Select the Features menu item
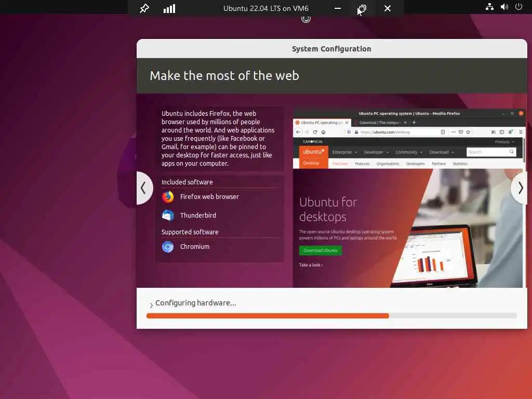 point(362,164)
